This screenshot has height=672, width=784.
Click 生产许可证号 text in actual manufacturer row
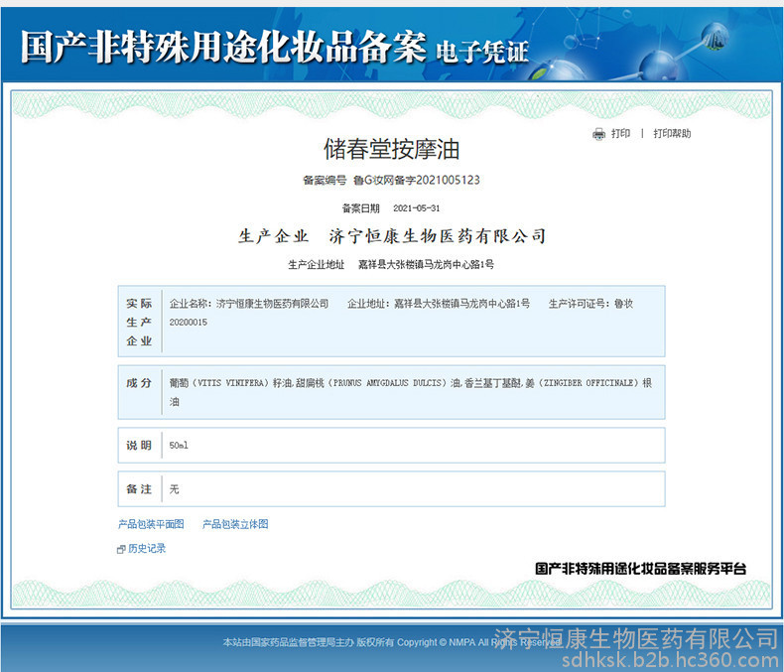click(591, 304)
